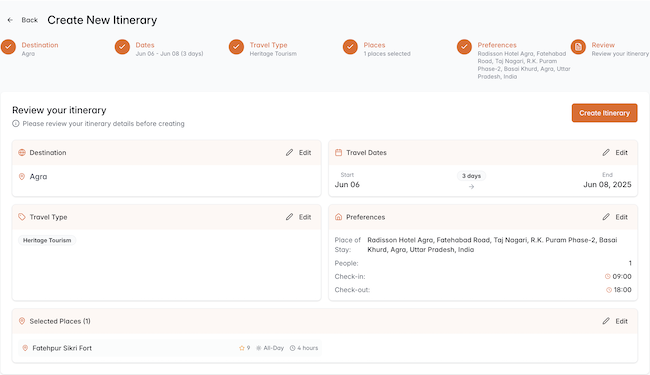Go to the Places step label
The height and width of the screenshot is (375, 650).
click(x=374, y=45)
